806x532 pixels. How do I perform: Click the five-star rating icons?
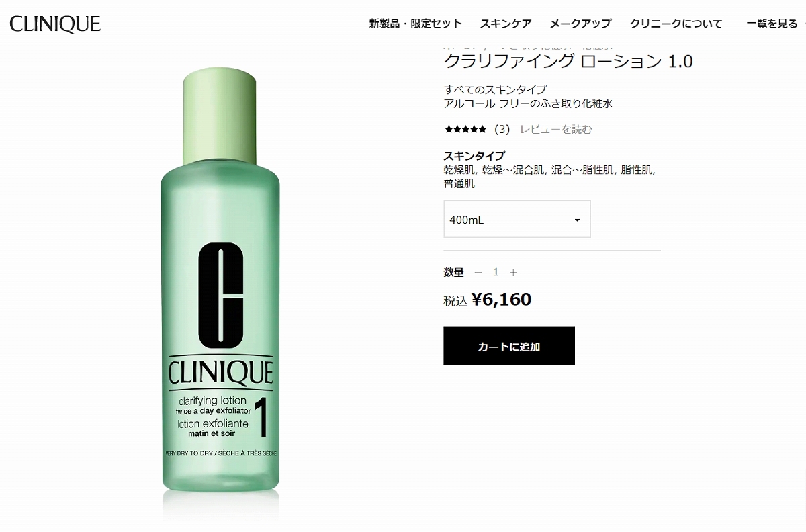pyautogui.click(x=465, y=129)
